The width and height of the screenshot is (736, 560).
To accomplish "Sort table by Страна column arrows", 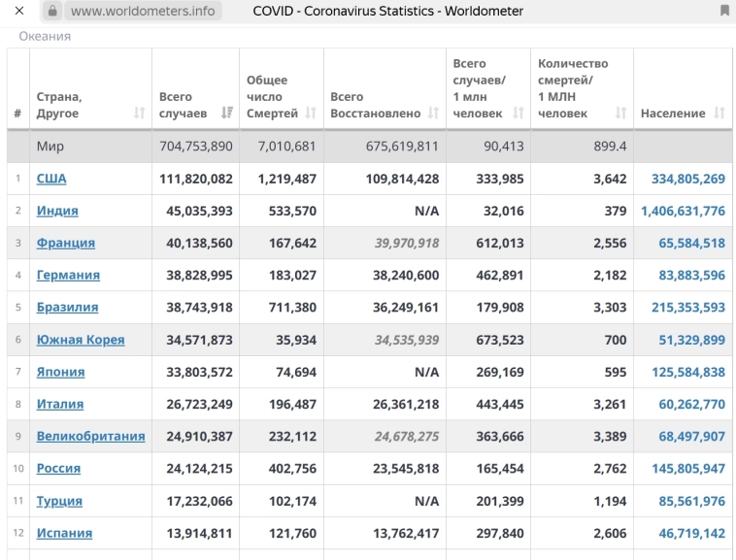I will (139, 114).
